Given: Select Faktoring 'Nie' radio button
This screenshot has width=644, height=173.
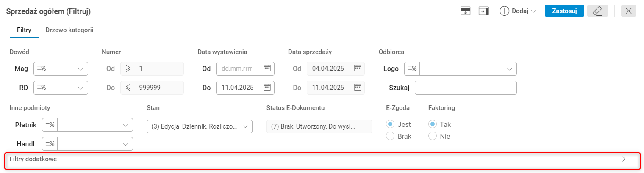Looking at the screenshot, I should point(433,136).
